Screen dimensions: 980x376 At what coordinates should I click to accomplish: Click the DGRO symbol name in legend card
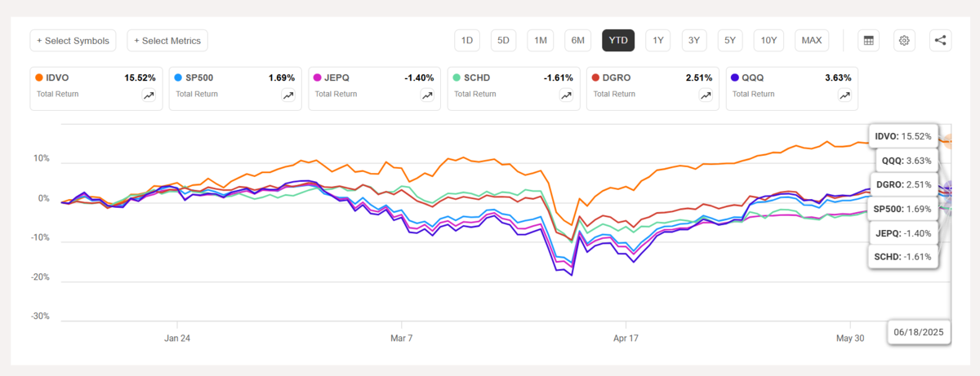617,77
